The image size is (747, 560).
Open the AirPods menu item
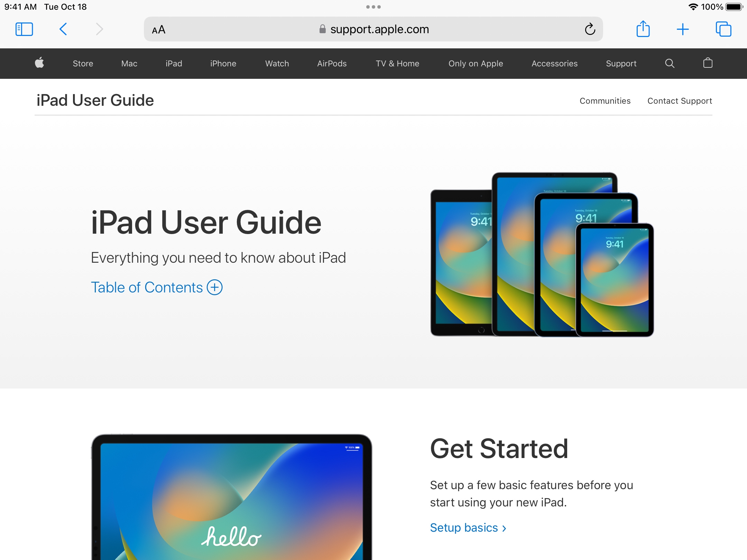tap(332, 64)
